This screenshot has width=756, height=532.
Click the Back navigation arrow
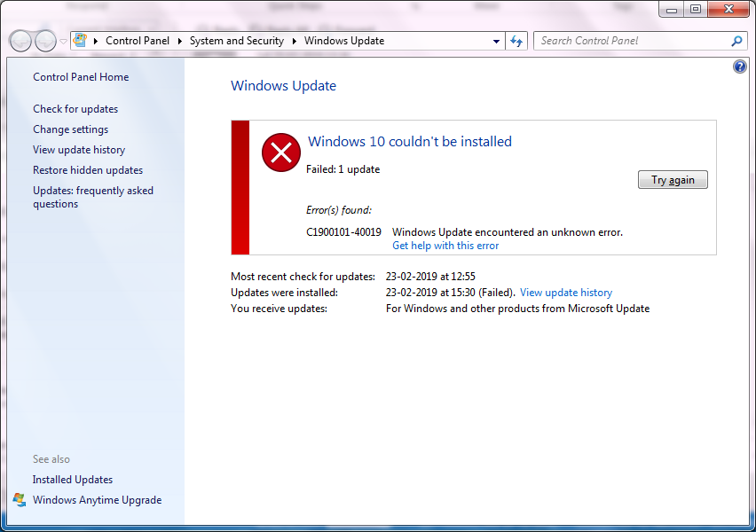[20, 41]
